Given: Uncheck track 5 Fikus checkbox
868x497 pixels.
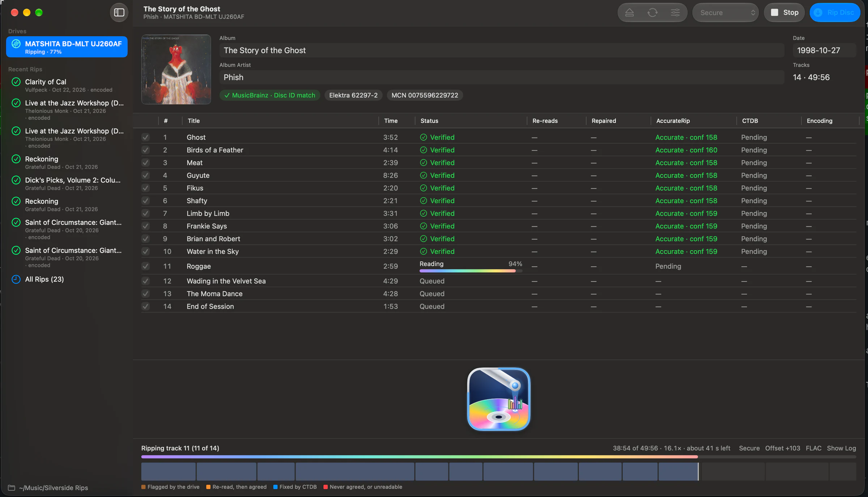Looking at the screenshot, I should point(145,188).
